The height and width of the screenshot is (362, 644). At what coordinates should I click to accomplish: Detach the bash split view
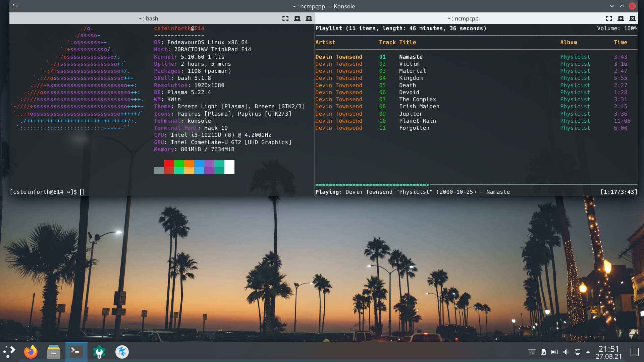point(297,18)
